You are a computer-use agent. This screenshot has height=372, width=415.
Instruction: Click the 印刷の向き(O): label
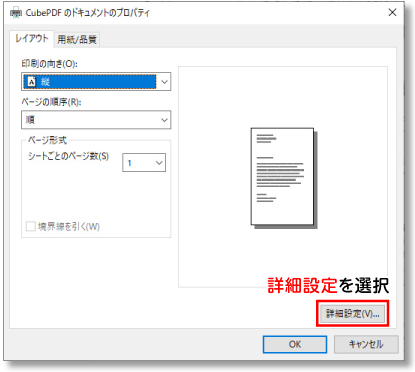pos(50,63)
